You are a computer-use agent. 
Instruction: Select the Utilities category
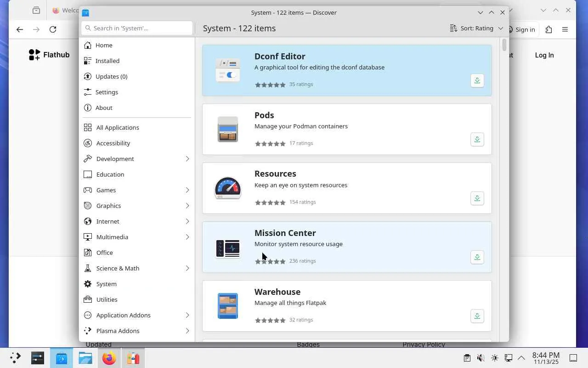(137, 299)
